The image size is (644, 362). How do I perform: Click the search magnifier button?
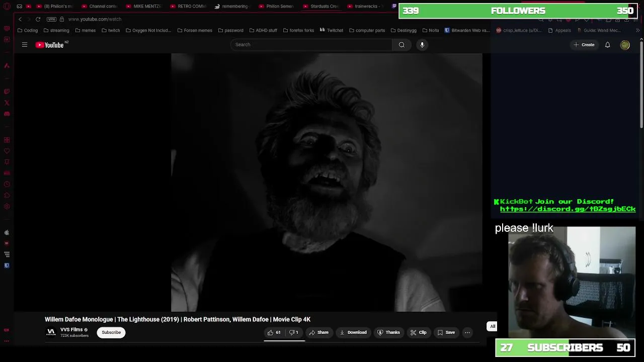(401, 45)
